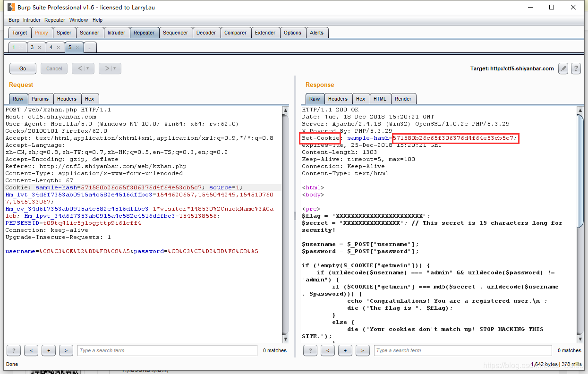Show response Render view tab

point(403,99)
